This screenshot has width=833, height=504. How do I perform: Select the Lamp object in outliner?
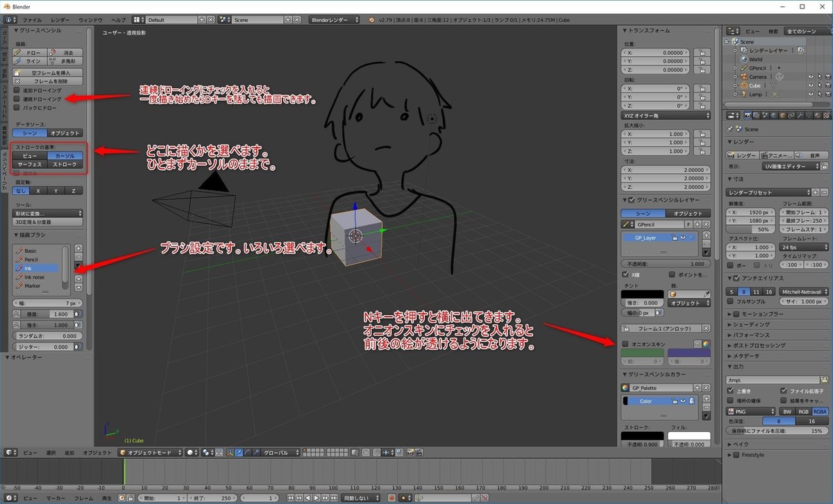click(x=755, y=94)
